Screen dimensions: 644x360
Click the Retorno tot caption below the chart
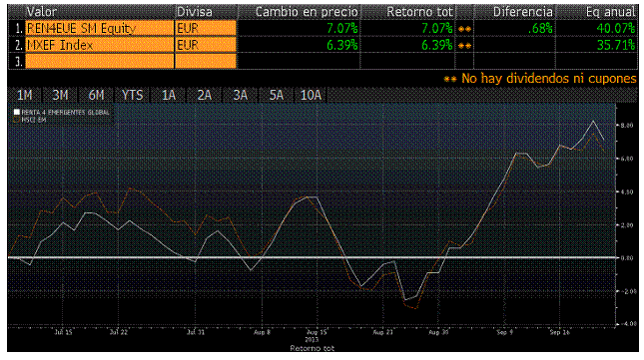(x=313, y=348)
